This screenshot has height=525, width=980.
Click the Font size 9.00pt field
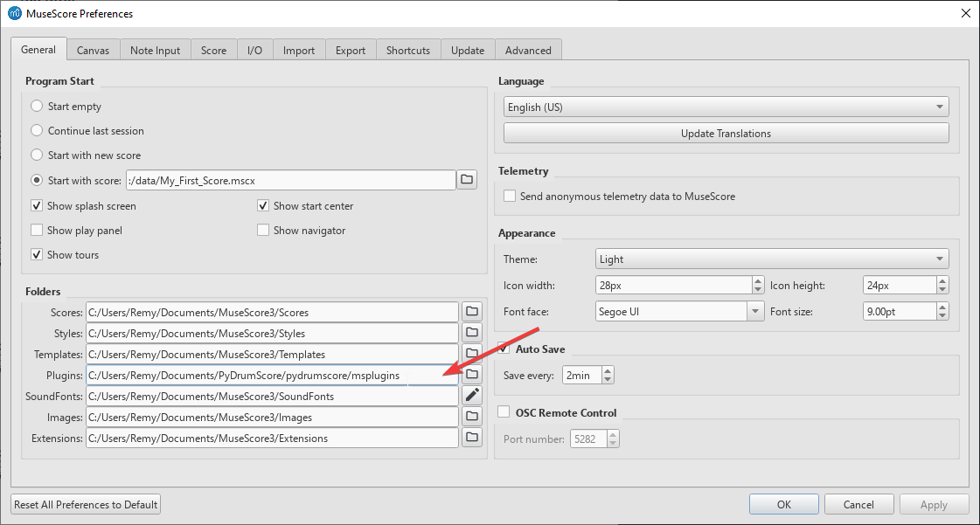[900, 311]
